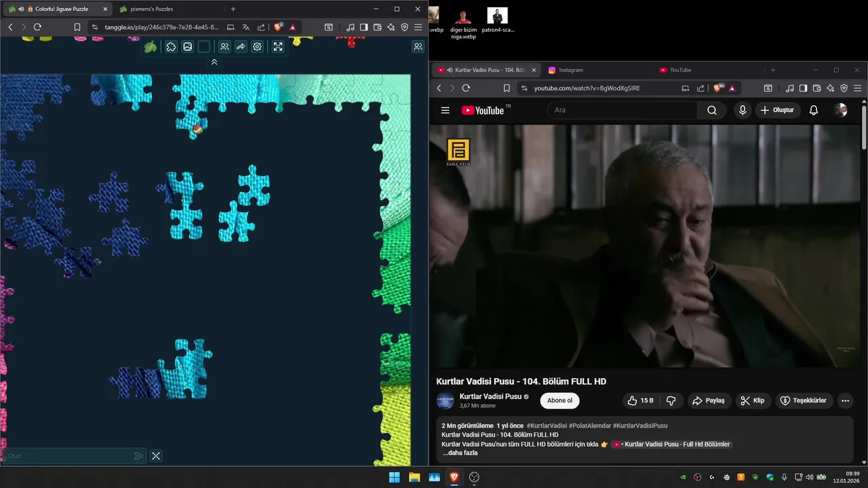Open Leo AI icon in the Tanggle window
Viewport: 868px width, 488px height.
(391, 27)
